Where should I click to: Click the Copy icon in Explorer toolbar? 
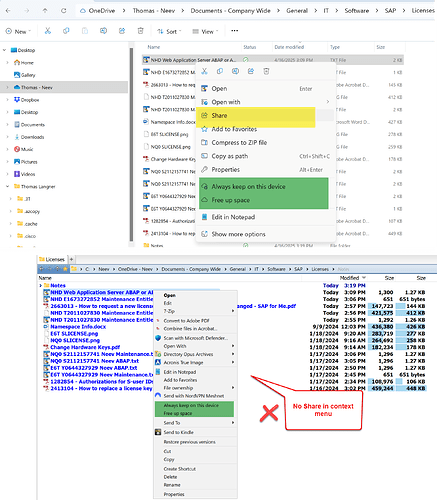66,31
